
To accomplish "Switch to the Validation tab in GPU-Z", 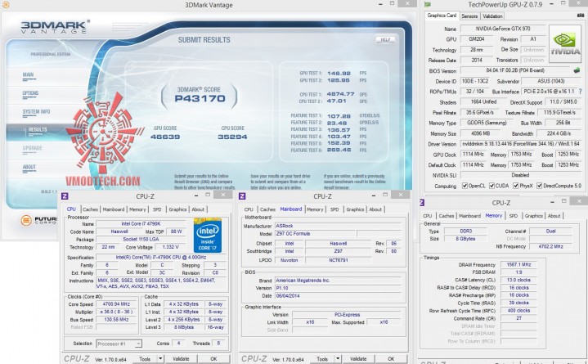I will [492, 16].
